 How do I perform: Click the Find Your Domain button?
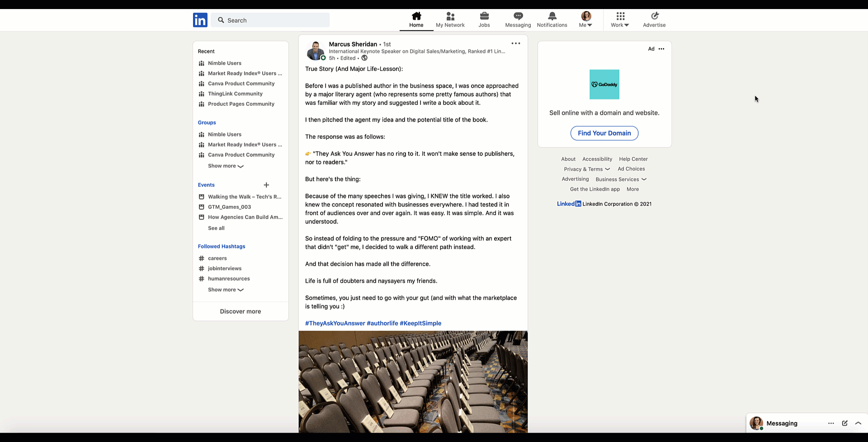point(604,133)
